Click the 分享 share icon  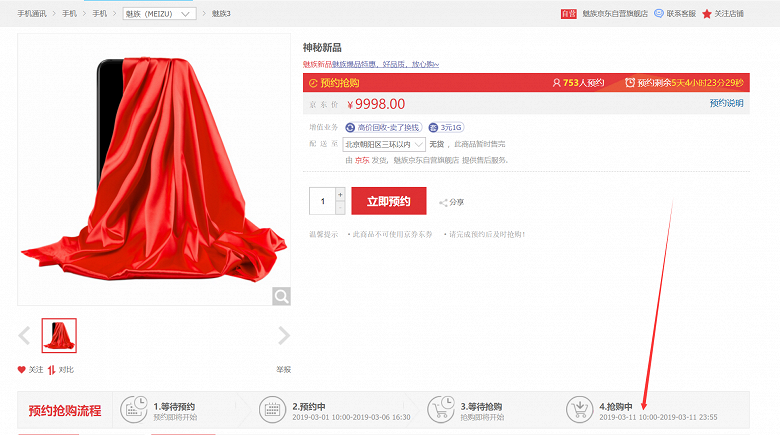coord(443,203)
